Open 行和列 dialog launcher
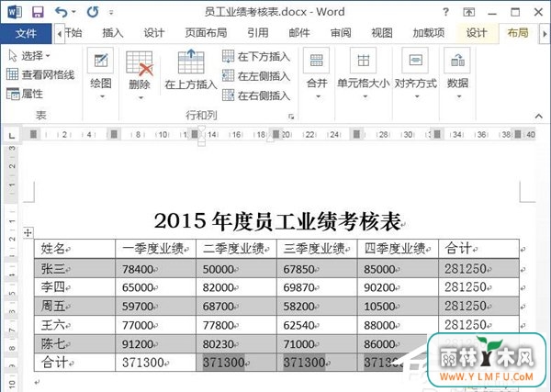Image resolution: width=551 pixels, height=392 pixels. 291,117
